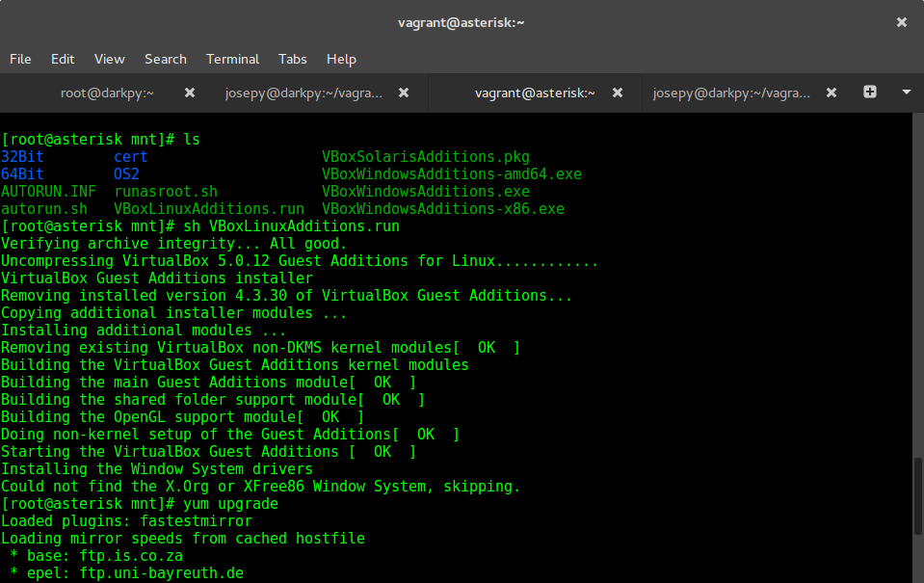Open the Help menu
Image resolution: width=924 pixels, height=583 pixels.
pos(341,59)
